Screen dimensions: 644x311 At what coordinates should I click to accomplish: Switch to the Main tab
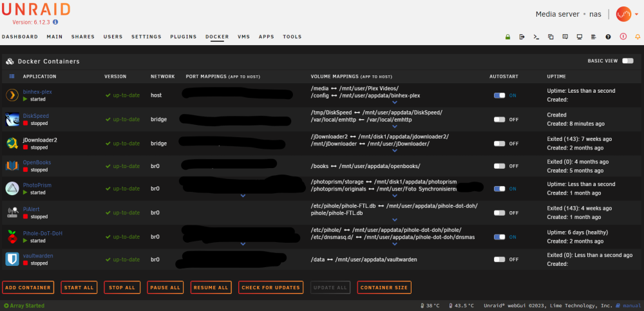click(x=55, y=37)
